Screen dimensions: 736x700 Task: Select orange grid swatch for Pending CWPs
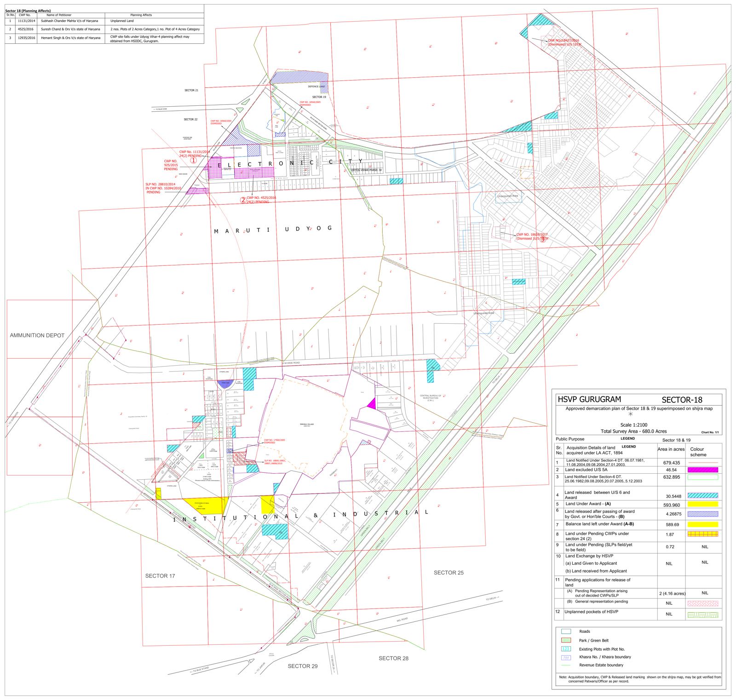(702, 534)
